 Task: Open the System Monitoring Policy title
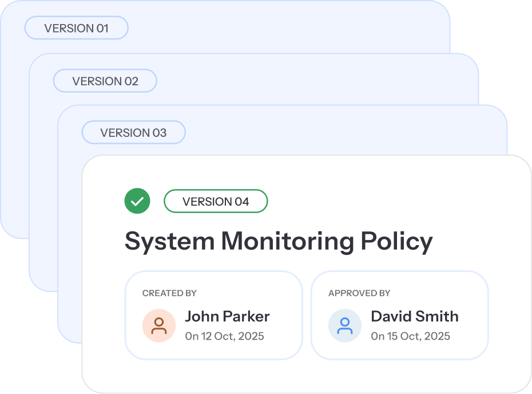tap(279, 242)
